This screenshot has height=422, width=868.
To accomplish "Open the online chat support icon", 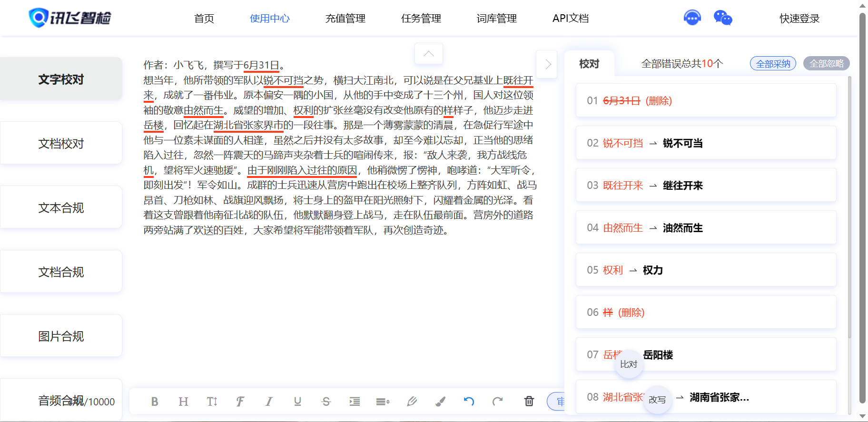I will (x=692, y=18).
